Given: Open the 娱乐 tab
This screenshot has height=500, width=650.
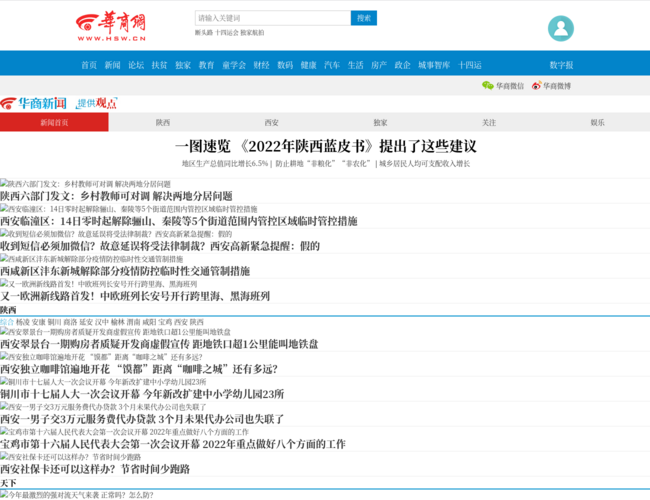Looking at the screenshot, I should point(597,122).
